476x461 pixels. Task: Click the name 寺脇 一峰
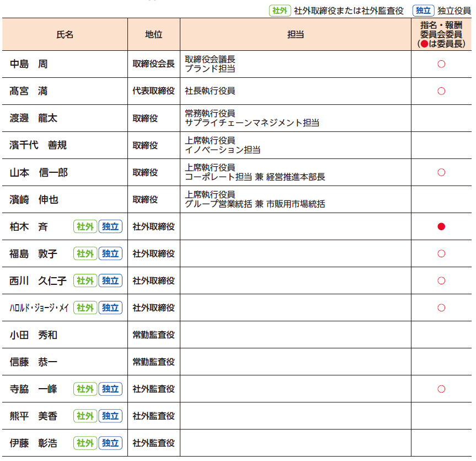(34, 389)
